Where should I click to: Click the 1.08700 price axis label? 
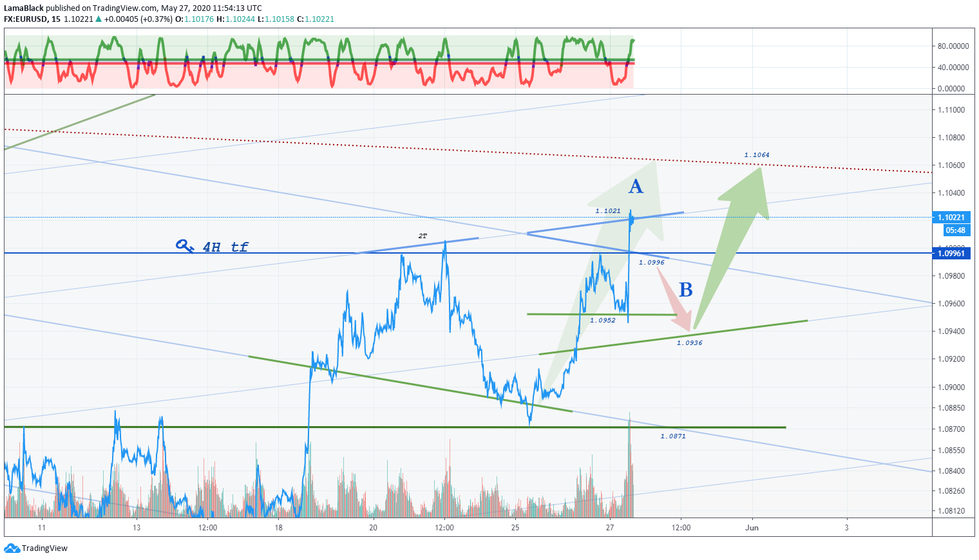click(x=951, y=429)
